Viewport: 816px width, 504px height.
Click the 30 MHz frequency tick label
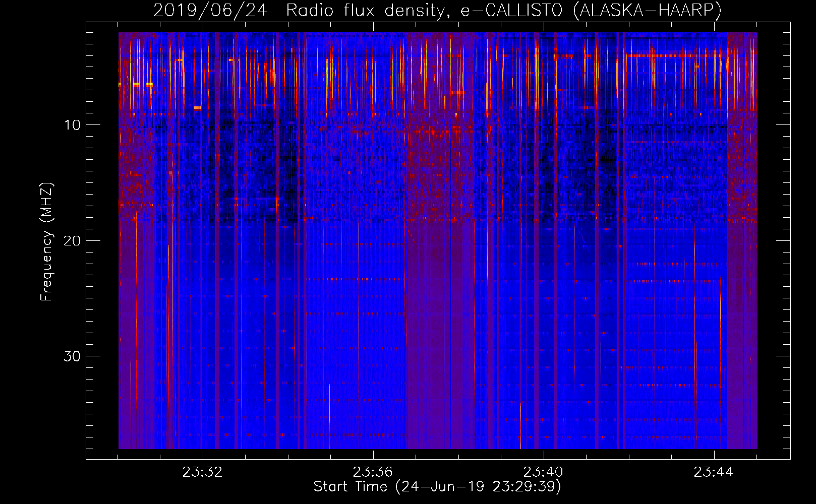tap(72, 356)
